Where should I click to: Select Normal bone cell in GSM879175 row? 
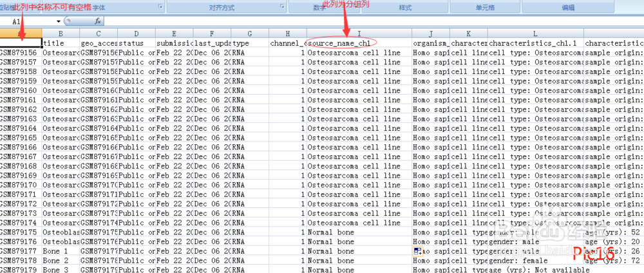tap(359, 232)
